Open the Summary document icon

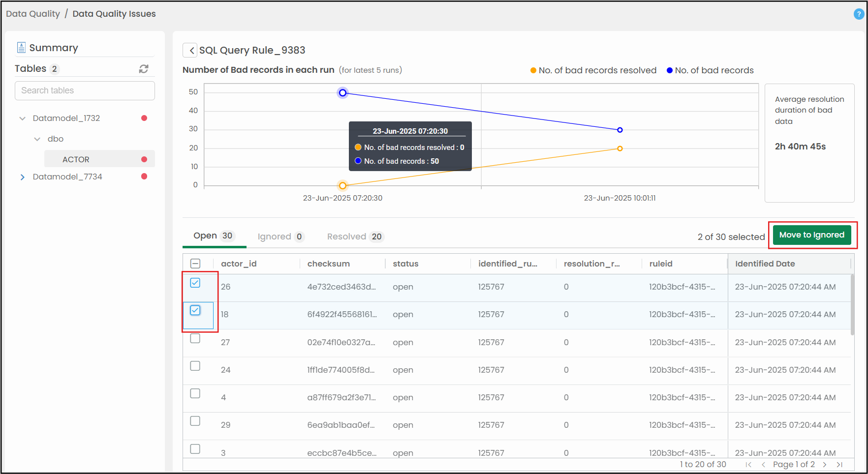[21, 48]
